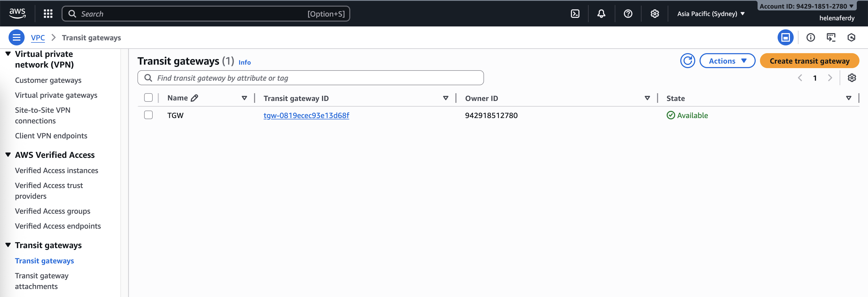Click the AWS logo home icon
868x297 pixels.
tap(17, 13)
